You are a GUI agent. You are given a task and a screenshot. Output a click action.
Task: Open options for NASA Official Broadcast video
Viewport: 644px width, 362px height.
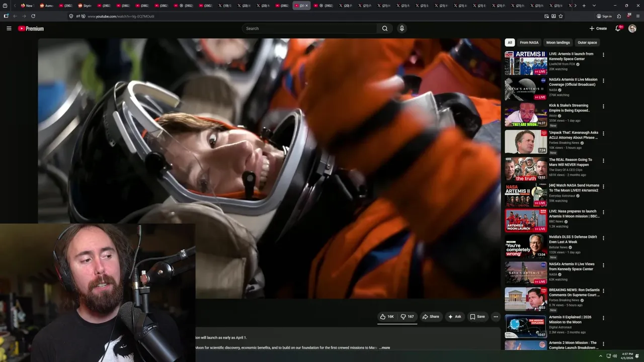click(x=603, y=80)
